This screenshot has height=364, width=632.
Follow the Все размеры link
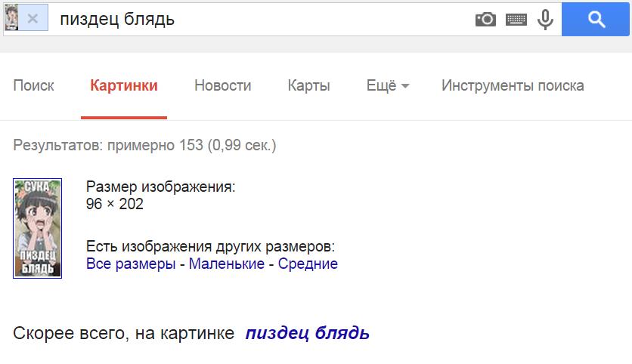[131, 264]
